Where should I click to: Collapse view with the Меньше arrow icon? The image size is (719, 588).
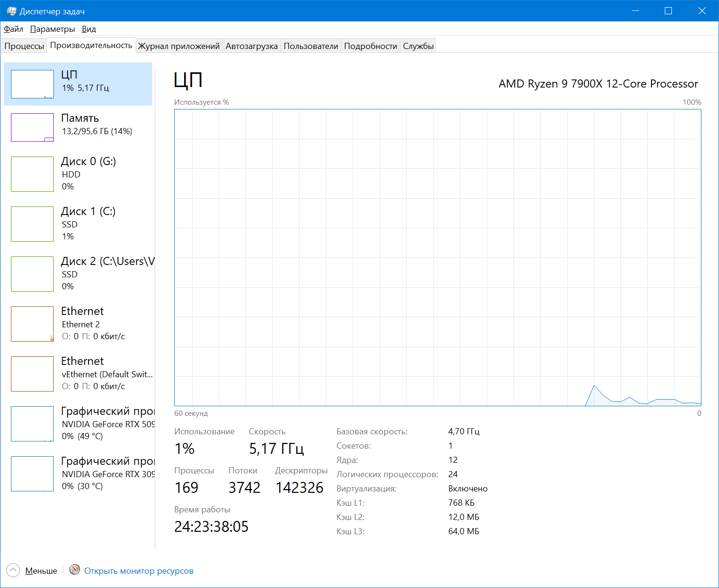click(13, 570)
